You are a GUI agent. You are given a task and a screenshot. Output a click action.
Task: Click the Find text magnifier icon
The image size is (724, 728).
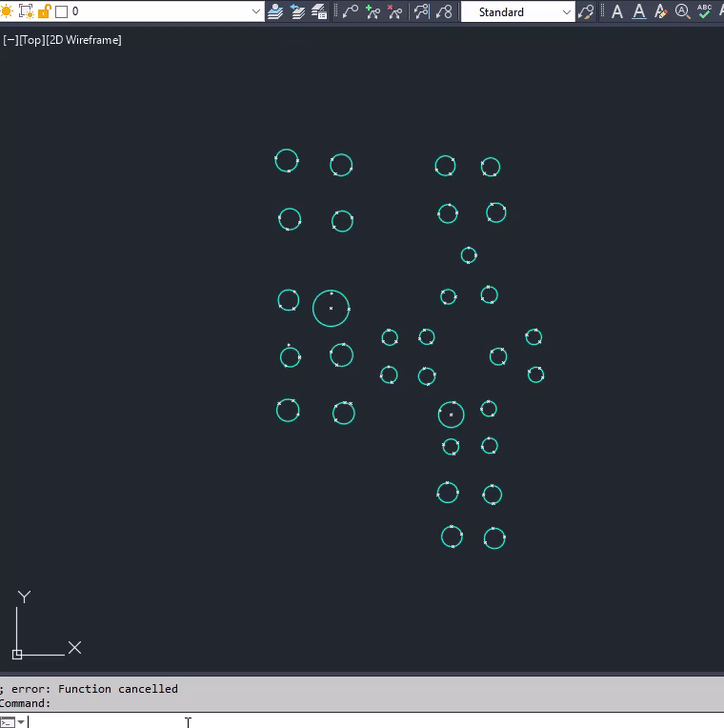tap(682, 11)
